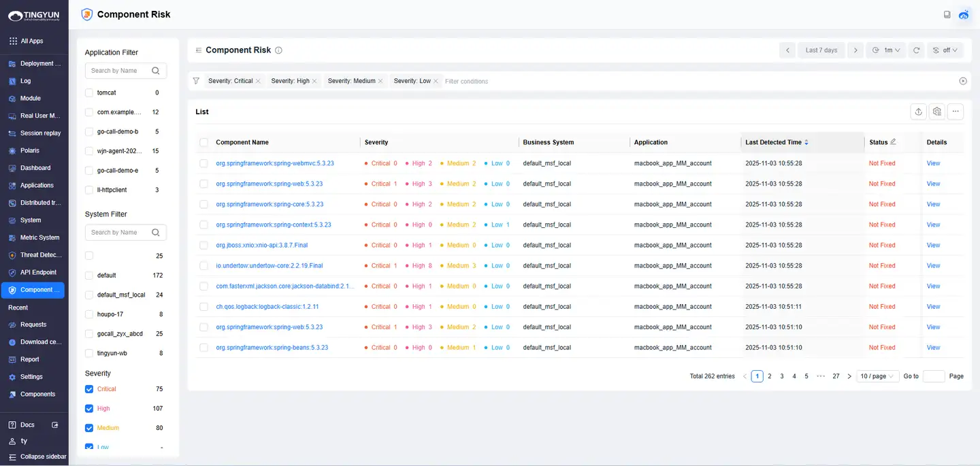Open the column settings gear icon
The width and height of the screenshot is (980, 466).
click(937, 112)
